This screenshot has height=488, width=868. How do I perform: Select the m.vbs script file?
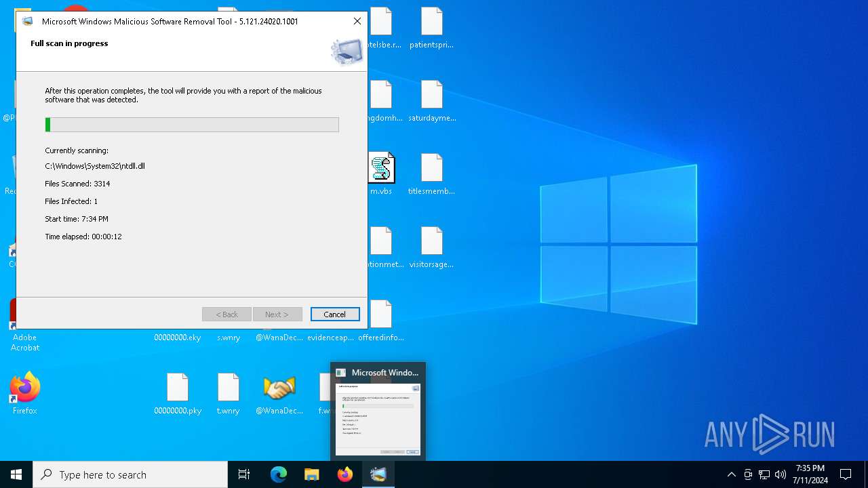coord(381,175)
